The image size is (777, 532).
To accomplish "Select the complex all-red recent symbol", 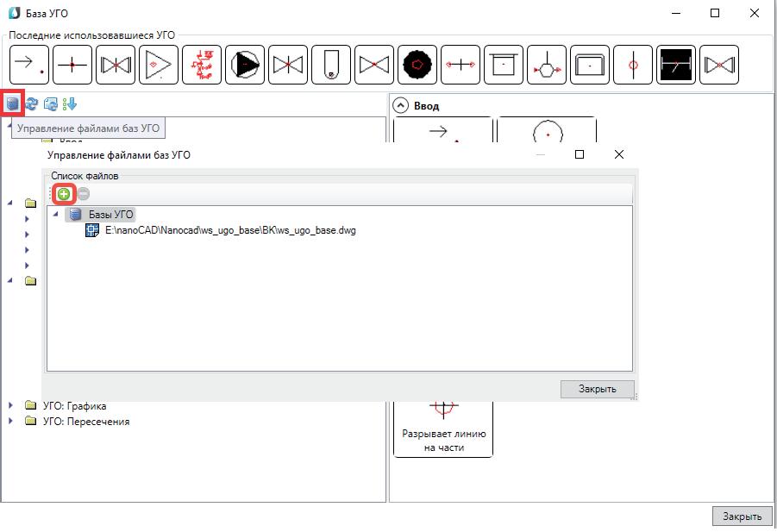I will (x=202, y=65).
